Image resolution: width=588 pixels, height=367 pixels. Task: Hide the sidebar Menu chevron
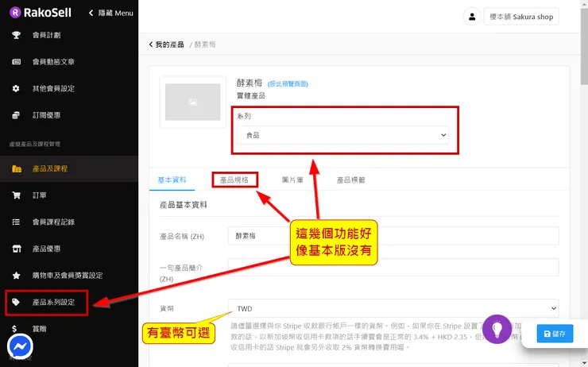(91, 13)
